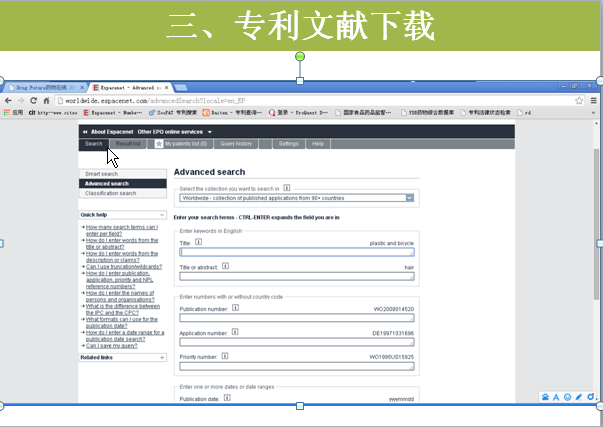Click the Application number input field
The image size is (603, 427).
(297, 342)
